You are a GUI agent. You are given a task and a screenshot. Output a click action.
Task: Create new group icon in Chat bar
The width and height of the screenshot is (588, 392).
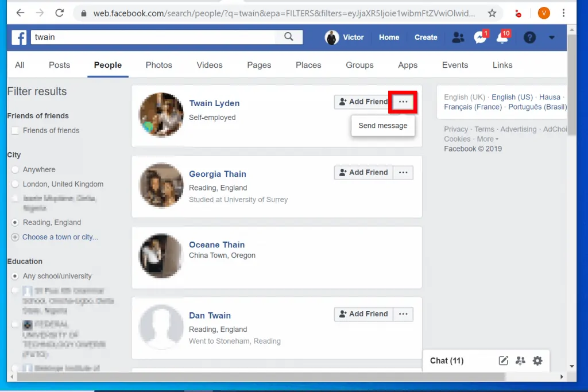[520, 360]
